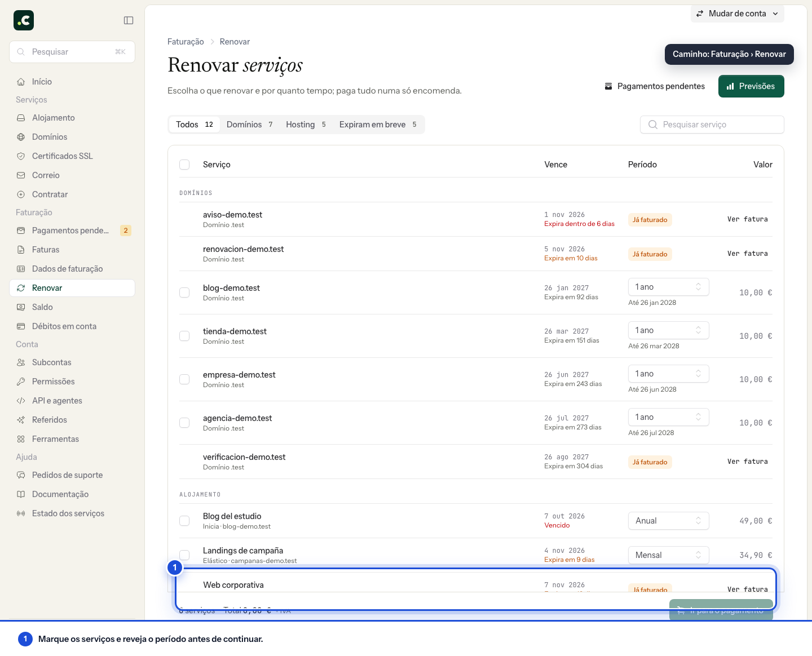Viewport: 812px width, 656px height.
Task: Click the Previsões button
Action: (751, 86)
